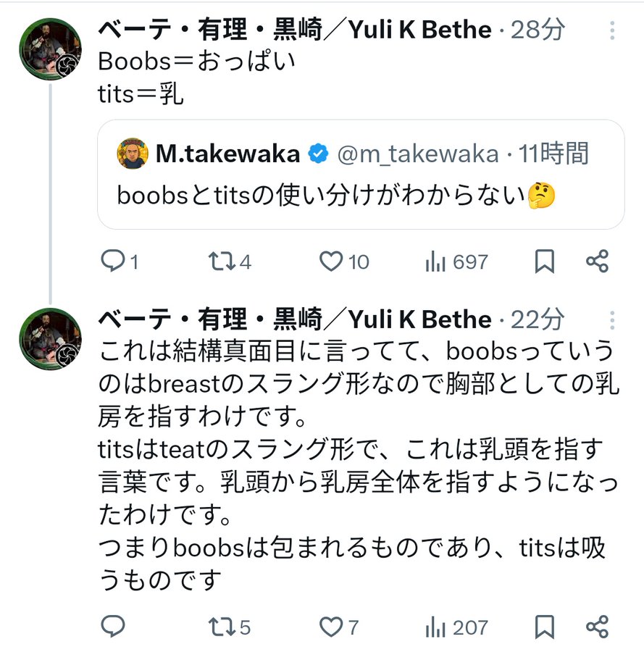Open more options menu on first tweet

pyautogui.click(x=612, y=30)
